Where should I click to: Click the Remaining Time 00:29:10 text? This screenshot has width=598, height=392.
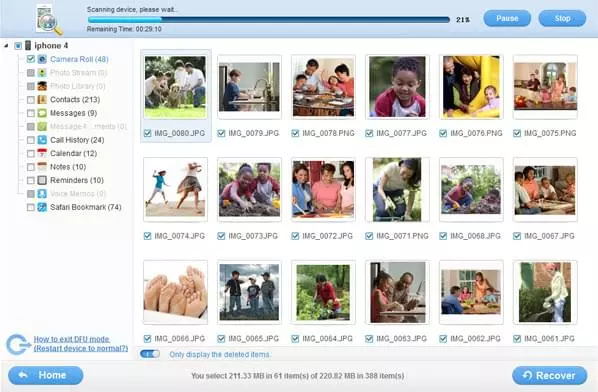point(124,29)
